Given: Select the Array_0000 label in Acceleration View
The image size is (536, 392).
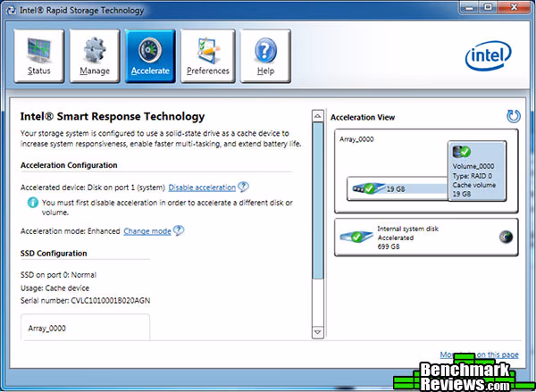Looking at the screenshot, I should point(356,139).
